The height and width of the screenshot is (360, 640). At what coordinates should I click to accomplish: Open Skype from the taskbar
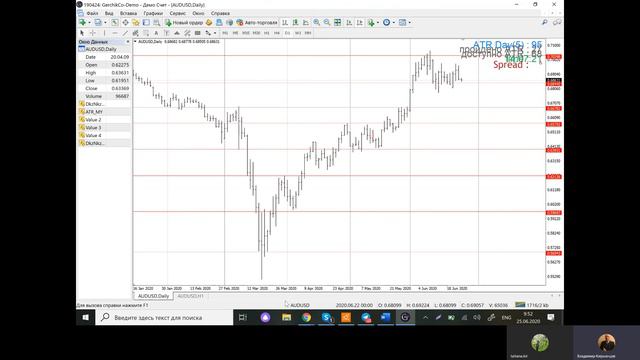(326, 317)
